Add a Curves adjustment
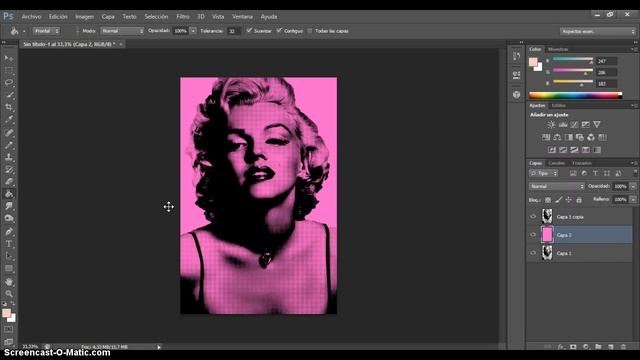 (x=574, y=124)
